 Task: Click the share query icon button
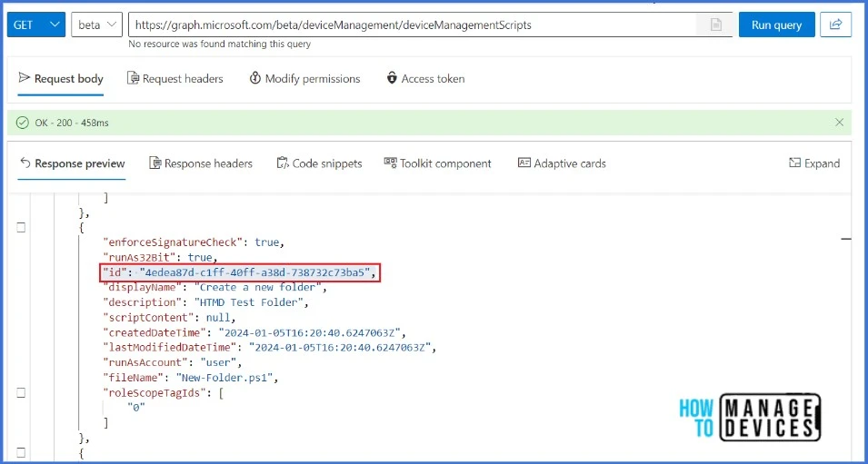[836, 25]
